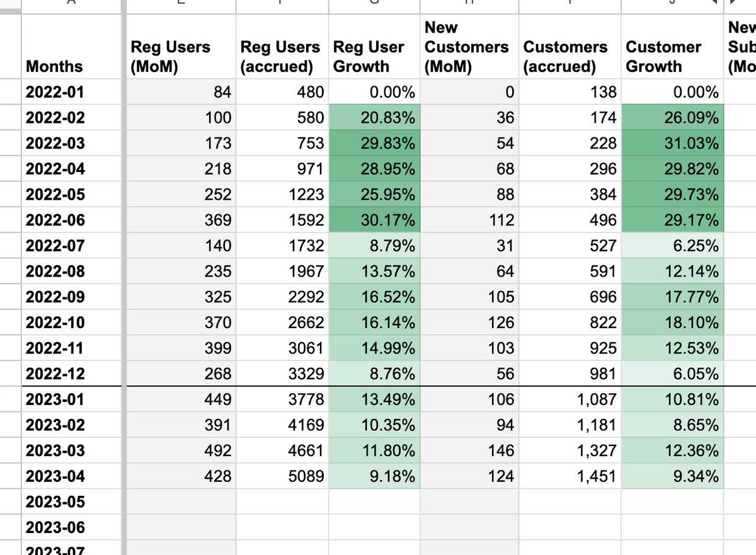Viewport: 756px width, 555px height.
Task: Select the 1,451 accrued customers cell
Action: pyautogui.click(x=570, y=477)
